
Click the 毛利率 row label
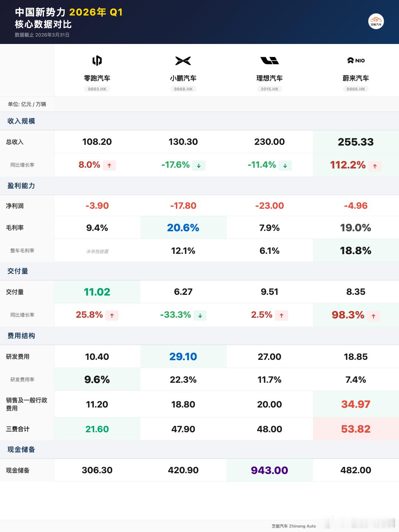pyautogui.click(x=15, y=228)
